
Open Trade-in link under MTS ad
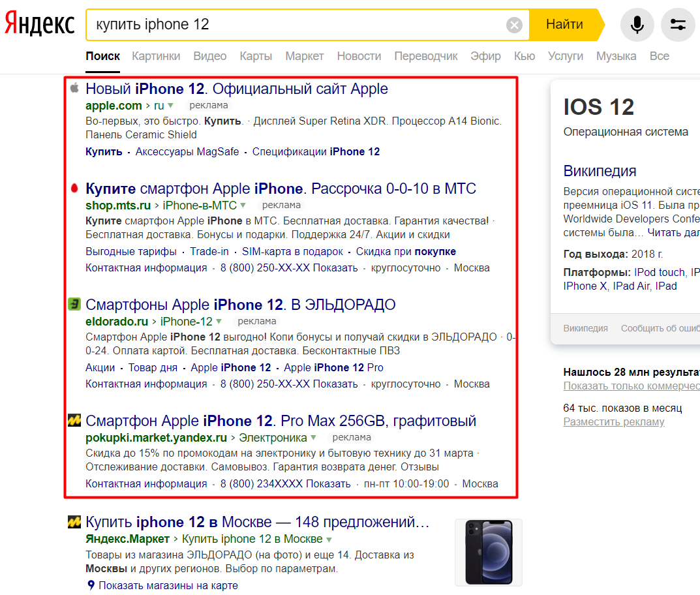[x=209, y=251]
